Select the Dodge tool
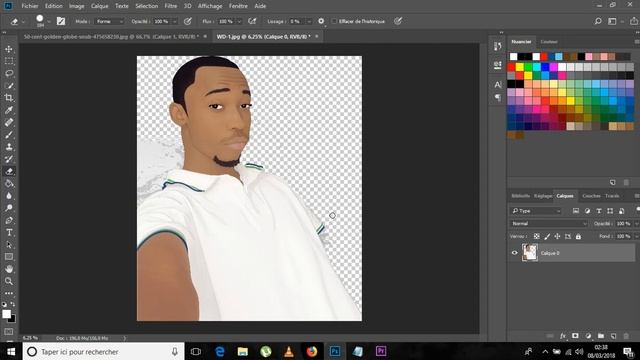Screen dimensions: 640x360 (x=9, y=208)
